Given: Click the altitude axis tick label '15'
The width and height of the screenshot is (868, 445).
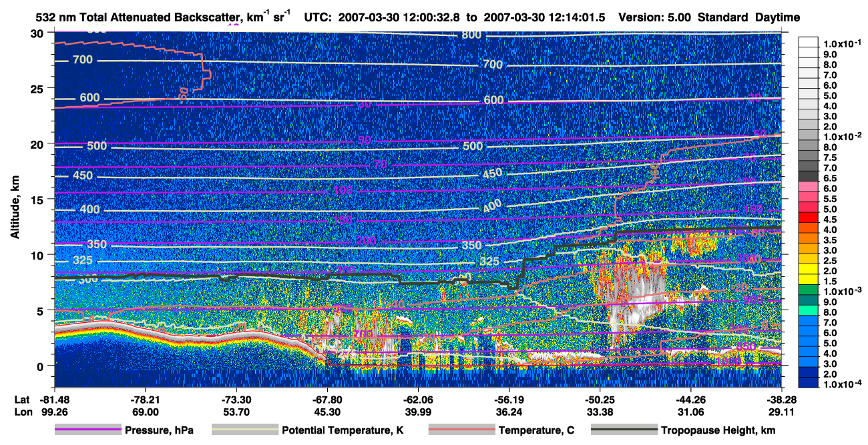Looking at the screenshot, I should point(37,199).
